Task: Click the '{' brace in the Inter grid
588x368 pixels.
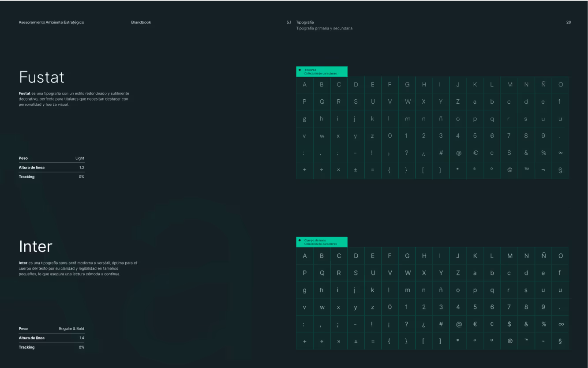Action: 390,341
